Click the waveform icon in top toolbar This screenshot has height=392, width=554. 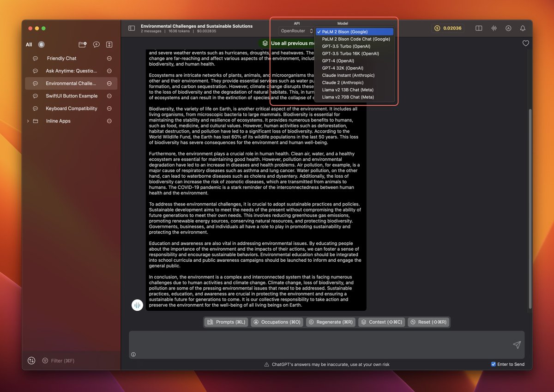pos(494,28)
